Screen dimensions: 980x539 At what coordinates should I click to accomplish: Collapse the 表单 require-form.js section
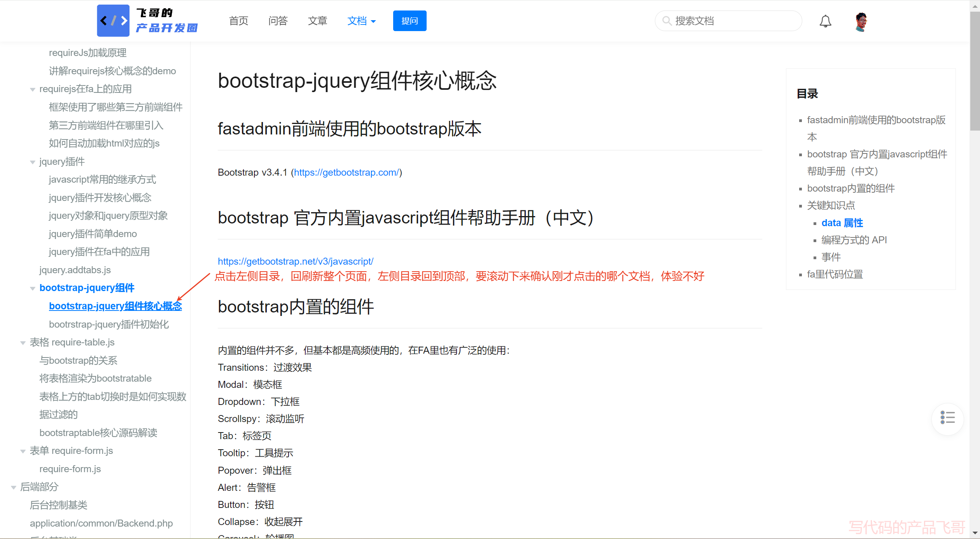coord(23,451)
